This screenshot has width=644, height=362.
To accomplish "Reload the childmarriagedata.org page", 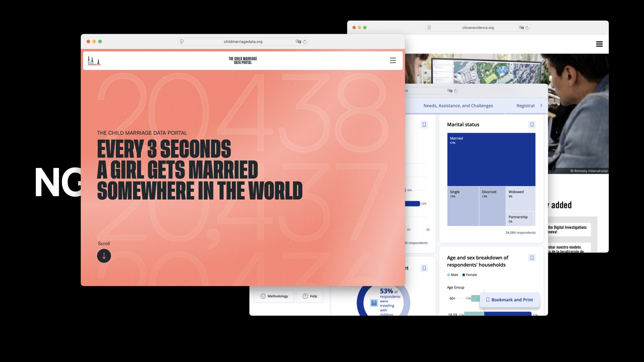I will pyautogui.click(x=305, y=42).
